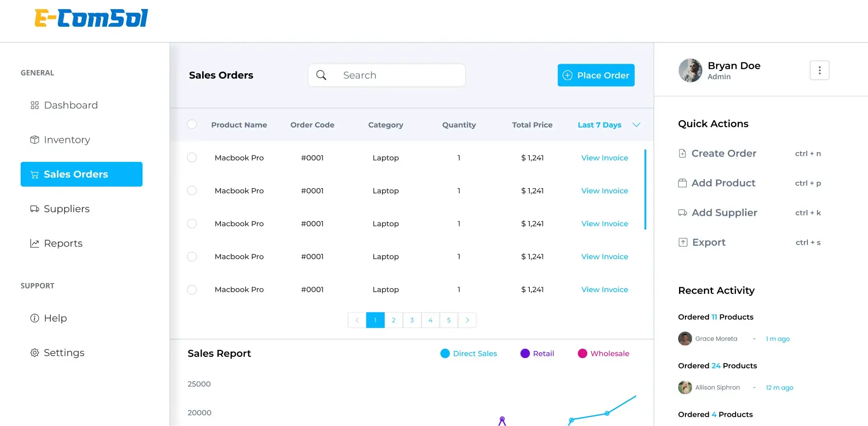
Task: Navigate to Inventory in the sidebar
Action: [x=60, y=140]
